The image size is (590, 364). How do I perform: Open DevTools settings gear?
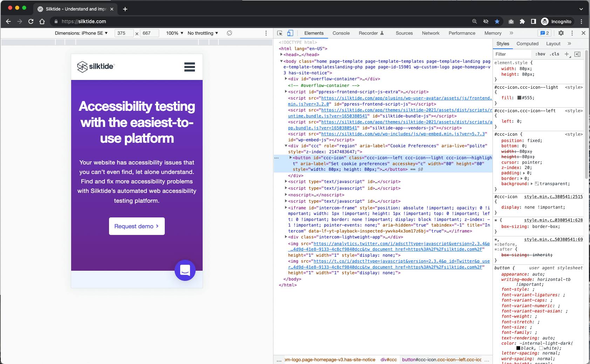point(561,33)
